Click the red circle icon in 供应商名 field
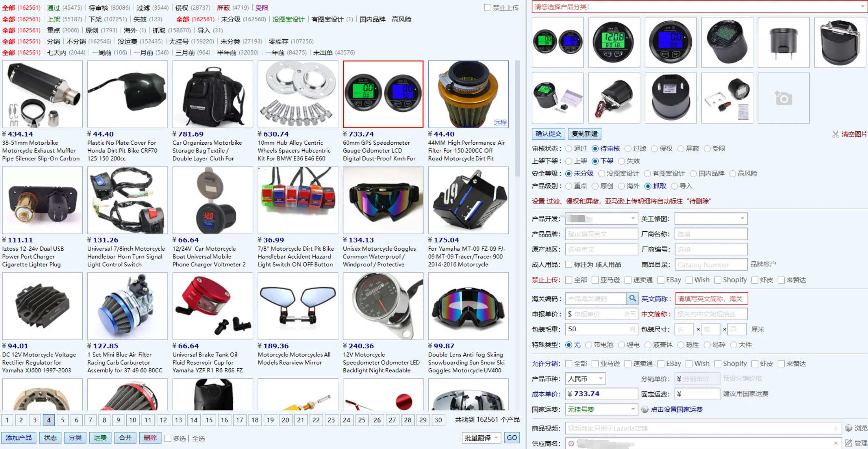 click(x=571, y=443)
